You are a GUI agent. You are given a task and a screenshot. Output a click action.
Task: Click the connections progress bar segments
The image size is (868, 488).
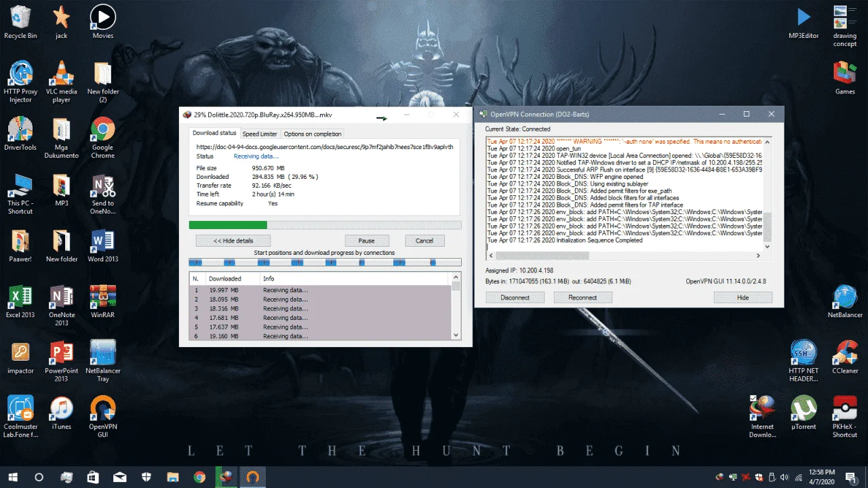click(325, 262)
